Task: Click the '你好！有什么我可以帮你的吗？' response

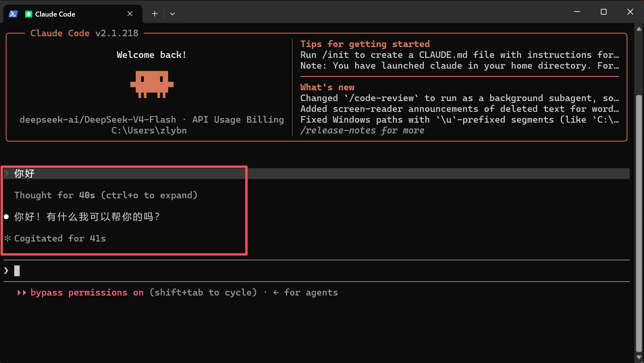Action: [x=87, y=217]
